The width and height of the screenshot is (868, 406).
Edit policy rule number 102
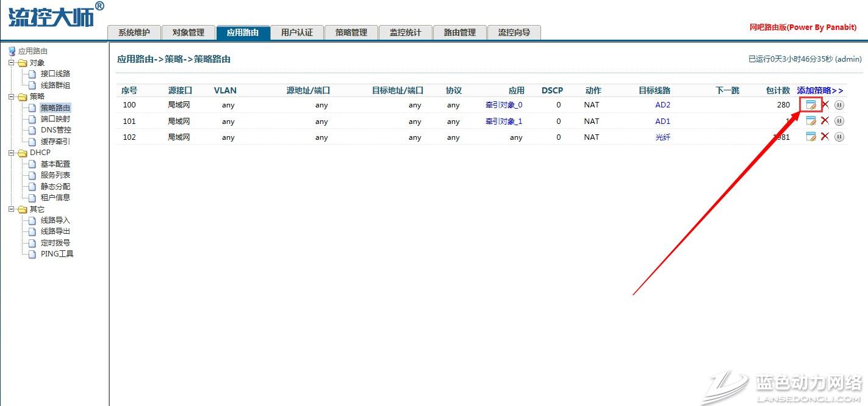tap(811, 137)
